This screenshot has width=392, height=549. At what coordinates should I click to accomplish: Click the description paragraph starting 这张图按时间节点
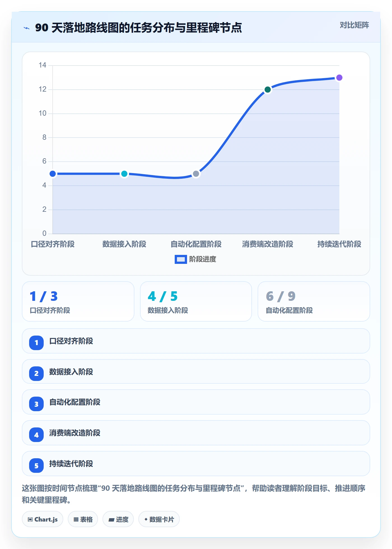coord(193,494)
